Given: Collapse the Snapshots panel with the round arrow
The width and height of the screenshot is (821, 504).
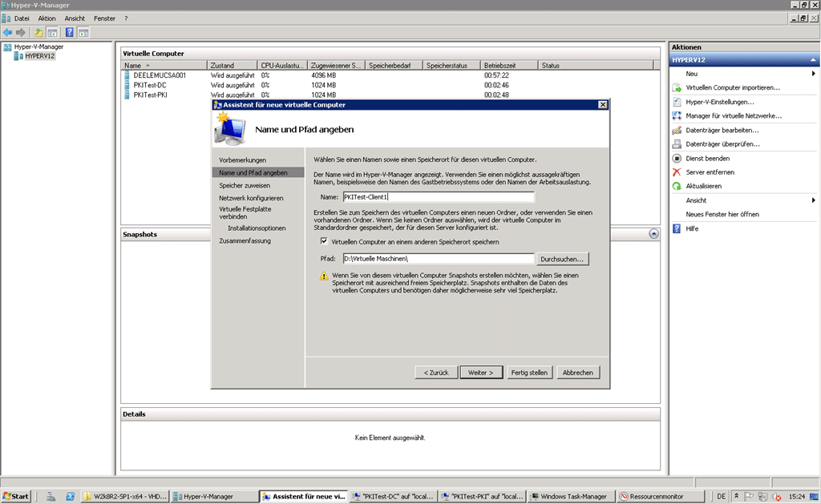Looking at the screenshot, I should [x=653, y=234].
